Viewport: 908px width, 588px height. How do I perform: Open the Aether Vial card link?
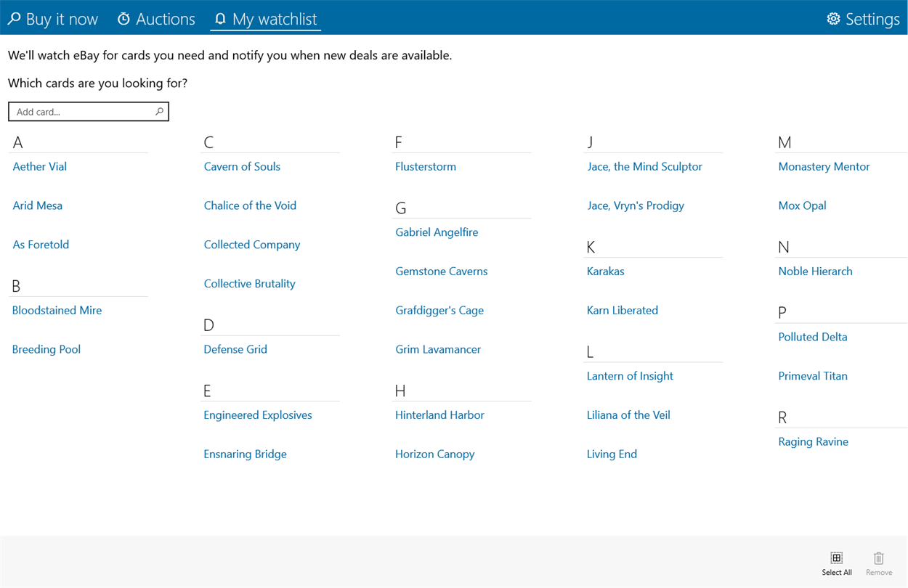click(x=40, y=166)
